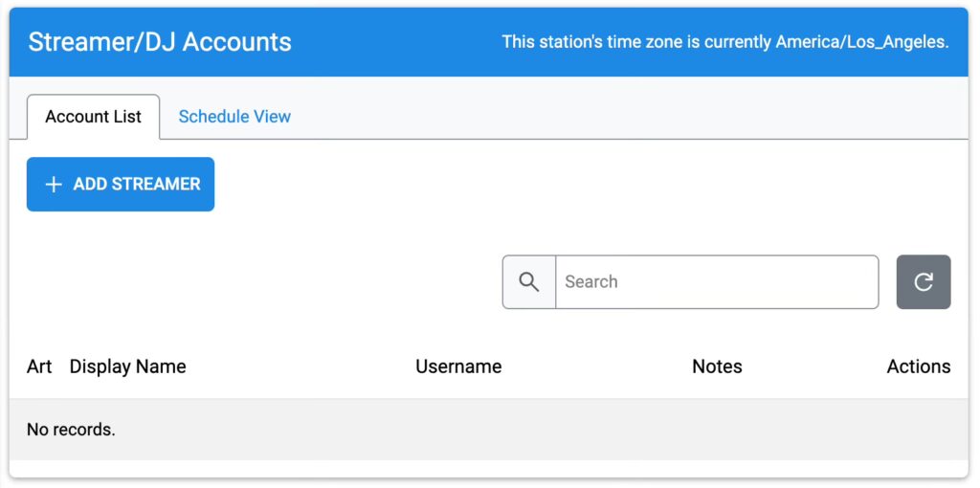Click the magnifying glass search icon
The height and width of the screenshot is (488, 980).
(x=528, y=282)
